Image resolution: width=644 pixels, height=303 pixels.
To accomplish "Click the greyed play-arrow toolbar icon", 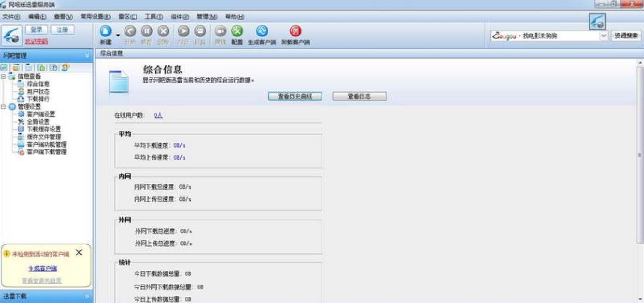I will (x=183, y=31).
